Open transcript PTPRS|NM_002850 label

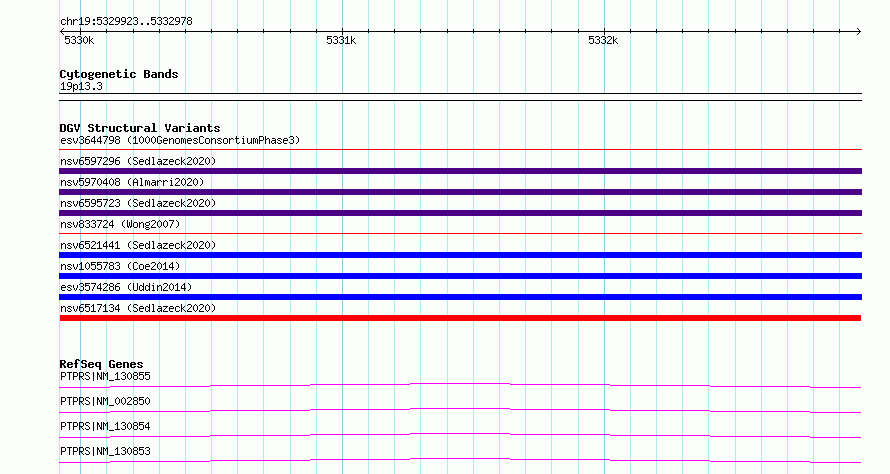(105, 401)
